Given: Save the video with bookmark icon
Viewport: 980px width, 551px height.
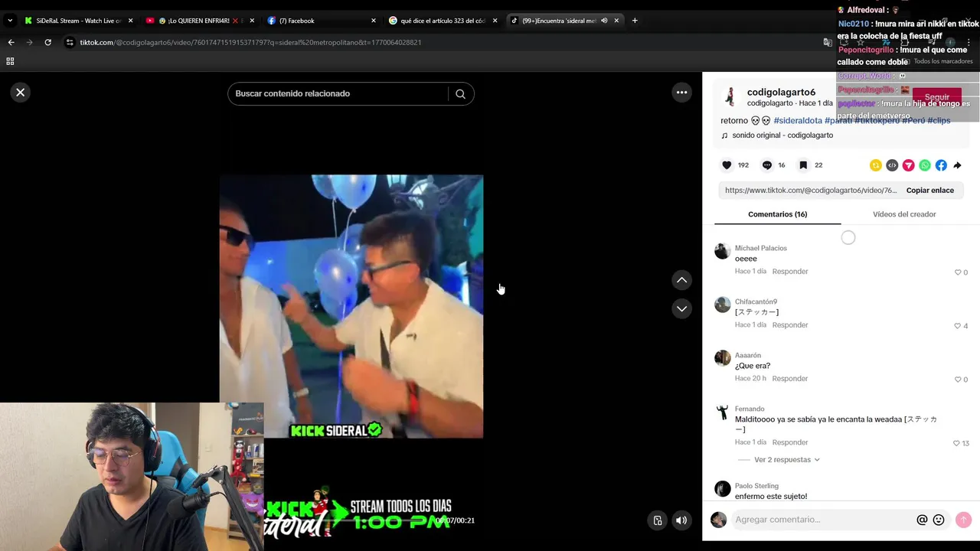Looking at the screenshot, I should [803, 165].
